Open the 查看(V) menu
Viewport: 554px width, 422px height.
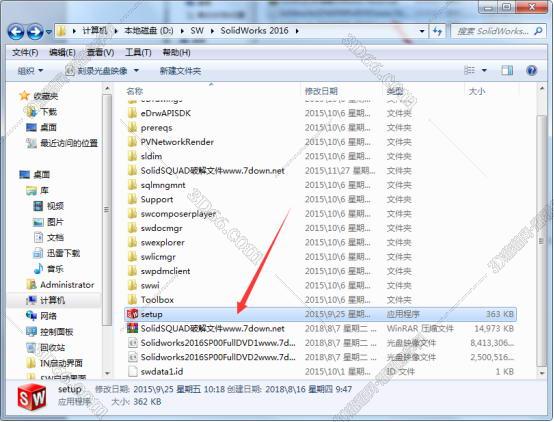pyautogui.click(x=100, y=53)
